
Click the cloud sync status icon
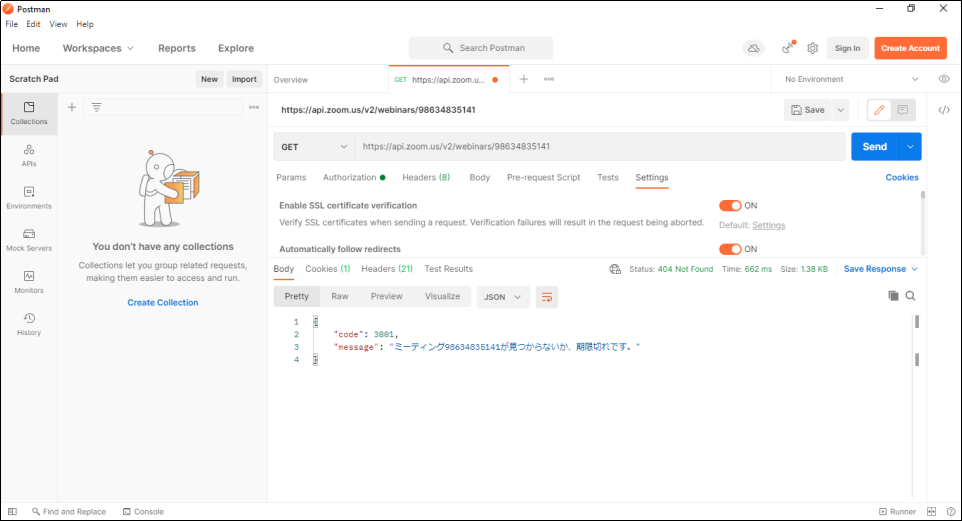pos(753,48)
